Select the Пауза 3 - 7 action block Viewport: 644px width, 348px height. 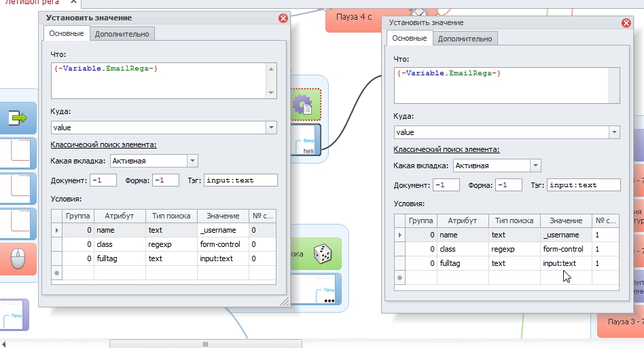[620, 321]
